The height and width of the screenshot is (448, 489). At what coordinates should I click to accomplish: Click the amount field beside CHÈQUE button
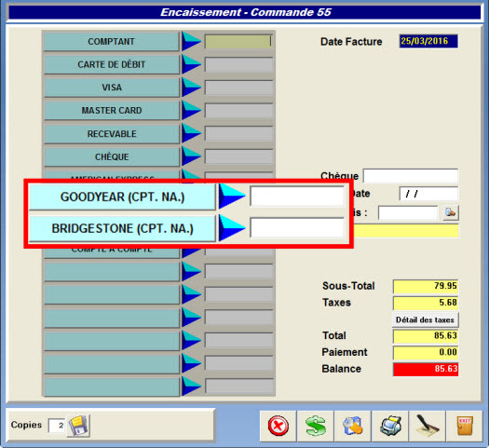pos(238,156)
